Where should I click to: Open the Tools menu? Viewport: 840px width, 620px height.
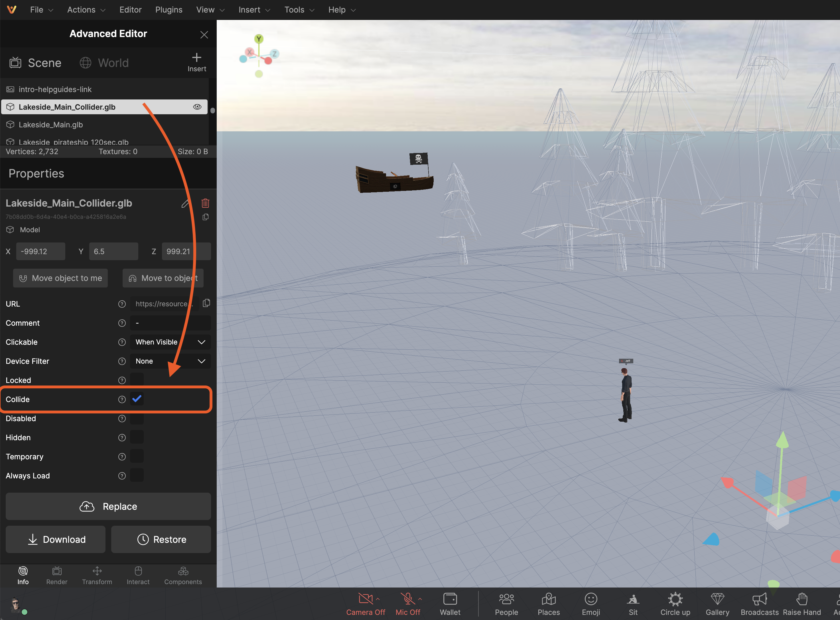click(299, 10)
